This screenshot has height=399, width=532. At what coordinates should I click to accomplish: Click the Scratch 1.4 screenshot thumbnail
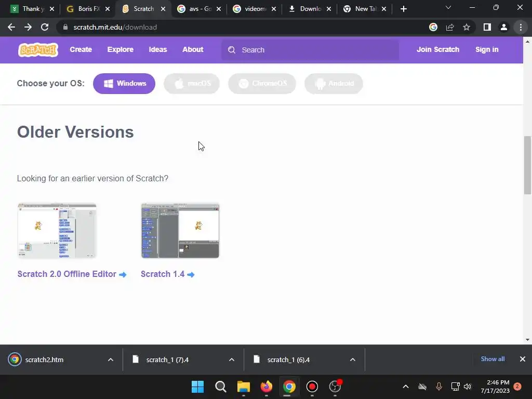click(180, 231)
